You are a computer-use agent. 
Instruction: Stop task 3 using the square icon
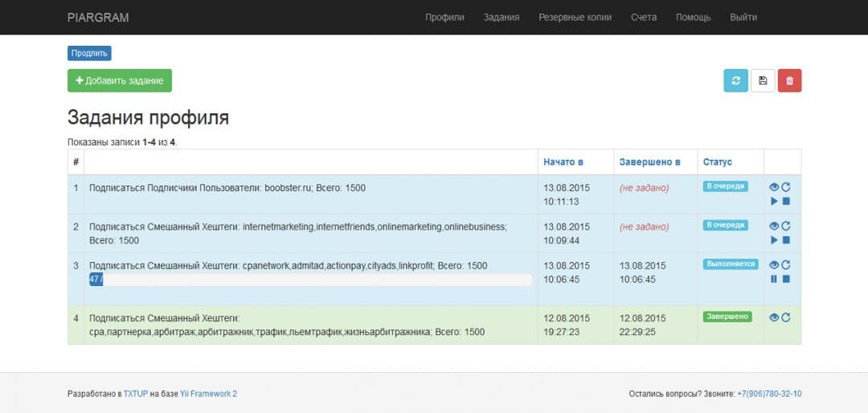787,279
